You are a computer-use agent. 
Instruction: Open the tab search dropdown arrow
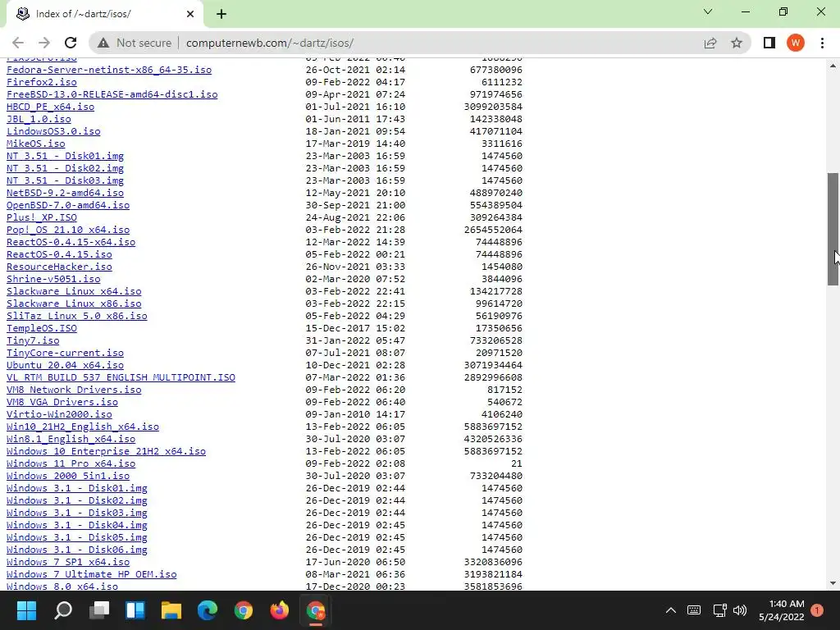coord(708,11)
